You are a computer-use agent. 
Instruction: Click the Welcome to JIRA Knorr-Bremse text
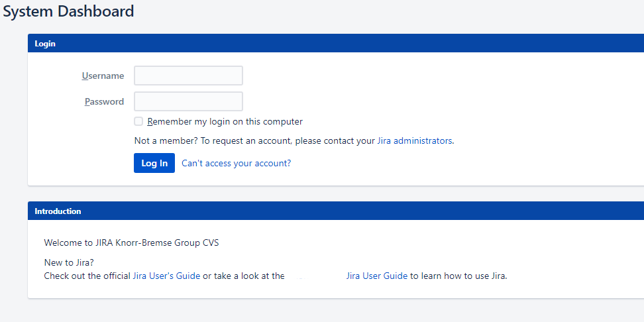pos(131,242)
